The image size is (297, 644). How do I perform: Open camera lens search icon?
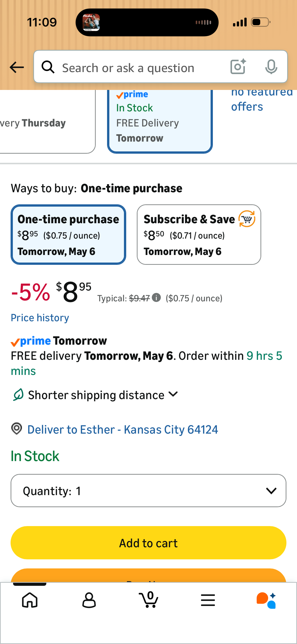coord(238,67)
